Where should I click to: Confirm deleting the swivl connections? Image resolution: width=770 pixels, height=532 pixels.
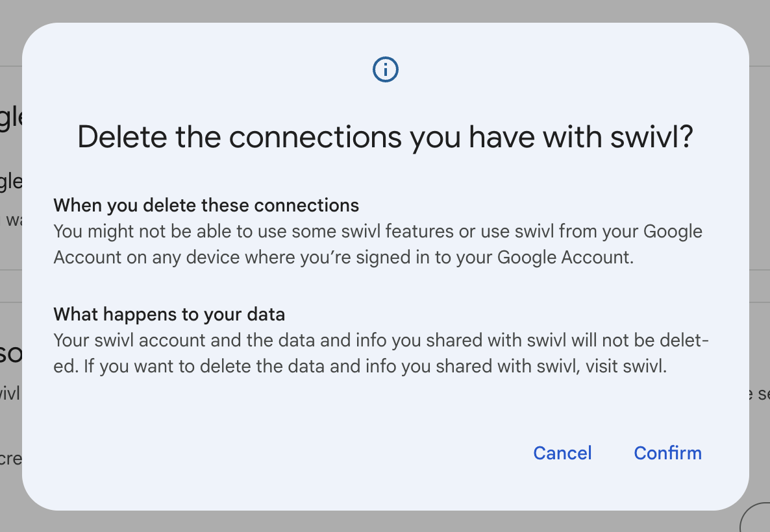[x=667, y=453]
